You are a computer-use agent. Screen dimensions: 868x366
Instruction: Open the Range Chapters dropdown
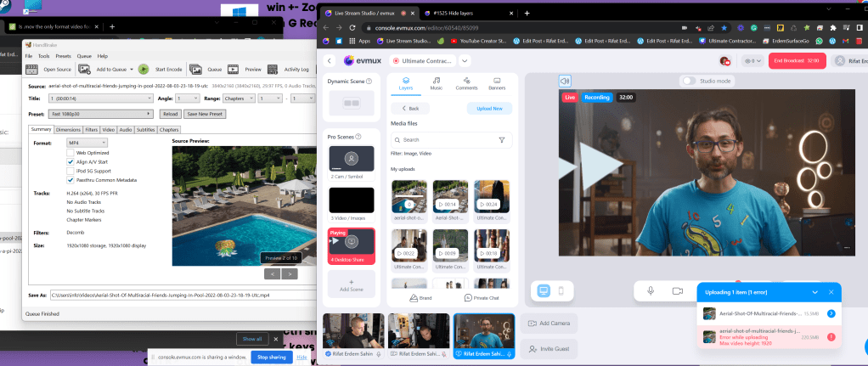point(239,98)
